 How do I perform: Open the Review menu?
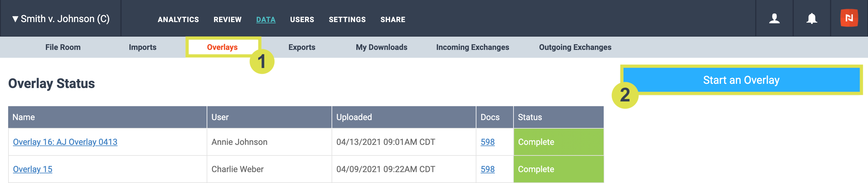tap(227, 20)
